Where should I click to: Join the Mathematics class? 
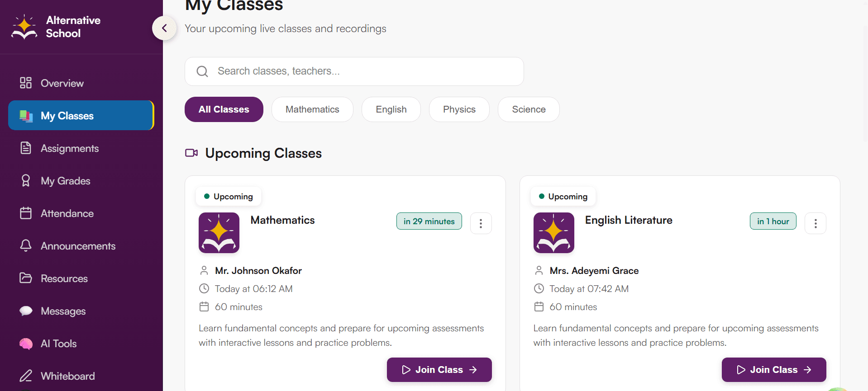click(439, 369)
